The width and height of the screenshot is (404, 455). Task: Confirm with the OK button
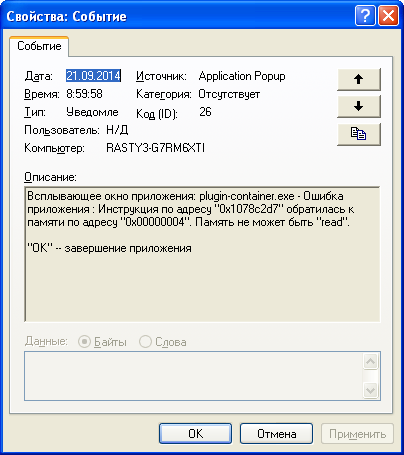click(195, 434)
